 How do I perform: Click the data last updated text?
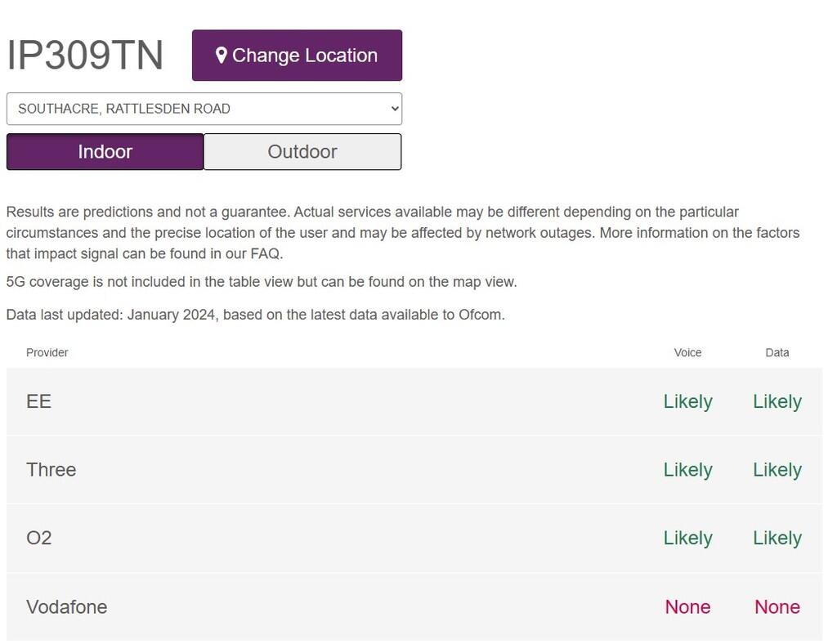click(255, 315)
